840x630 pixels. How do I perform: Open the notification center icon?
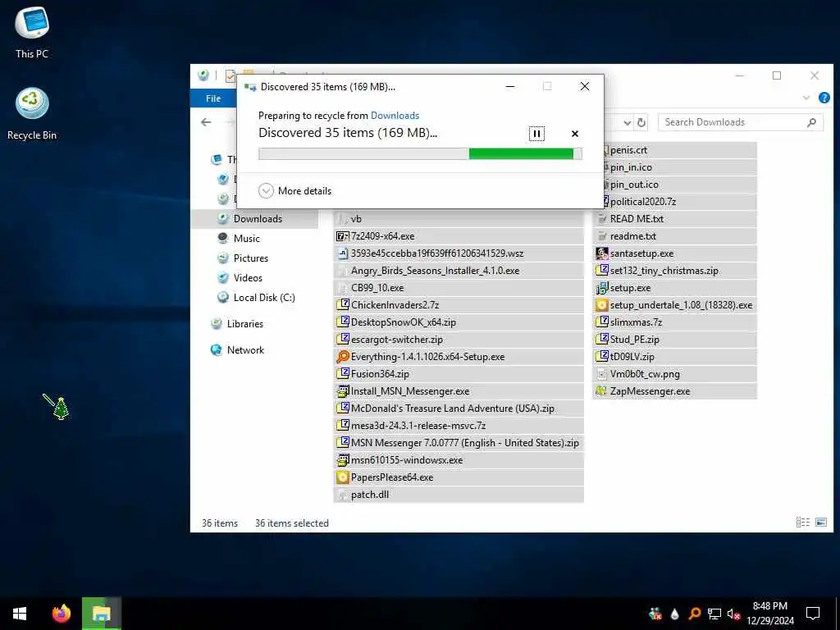(813, 614)
